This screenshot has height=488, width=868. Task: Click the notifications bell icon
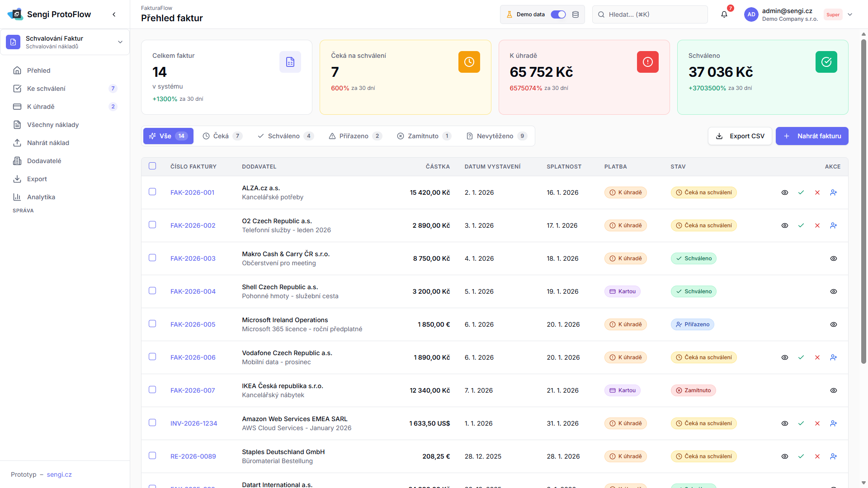(x=724, y=14)
